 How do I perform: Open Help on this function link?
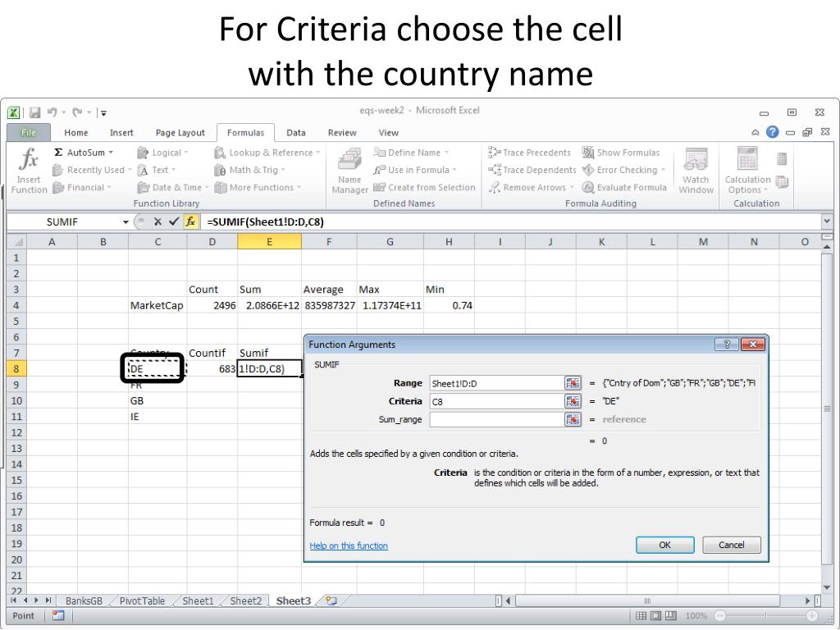point(349,546)
